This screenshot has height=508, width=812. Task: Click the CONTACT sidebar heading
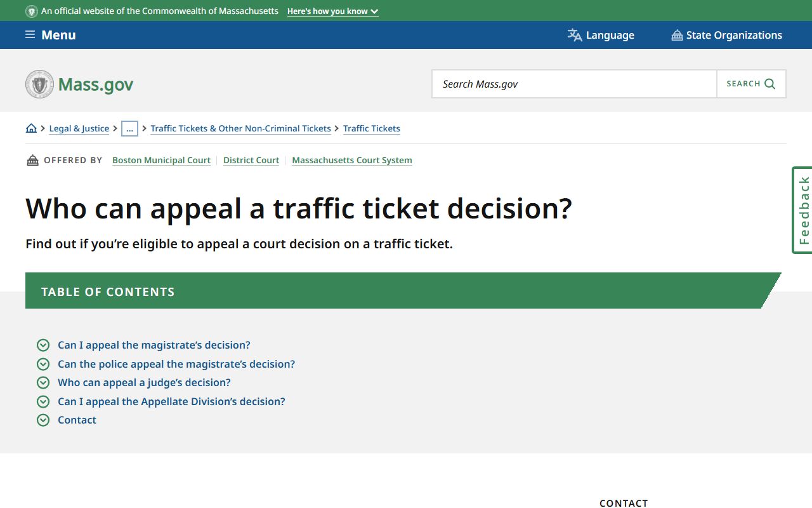coord(624,503)
